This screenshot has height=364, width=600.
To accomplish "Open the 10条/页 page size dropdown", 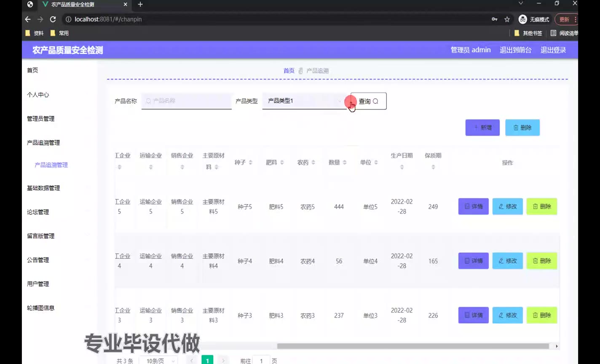I will coord(158,361).
